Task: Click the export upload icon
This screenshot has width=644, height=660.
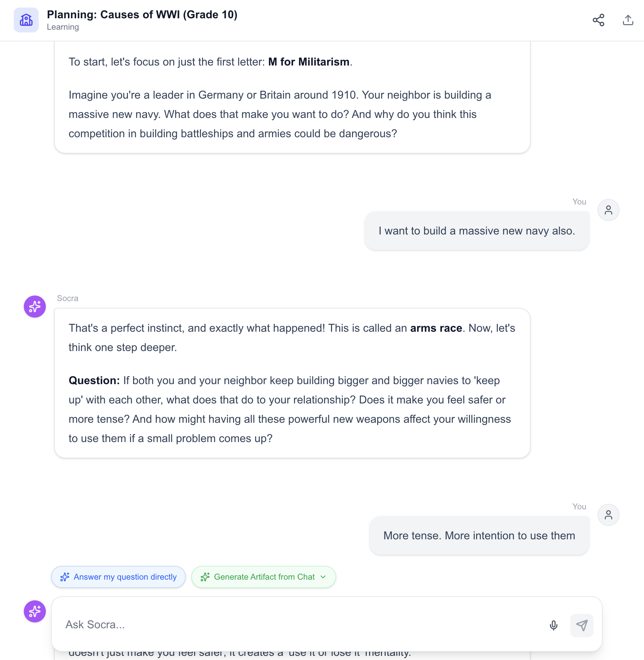Action: tap(628, 20)
